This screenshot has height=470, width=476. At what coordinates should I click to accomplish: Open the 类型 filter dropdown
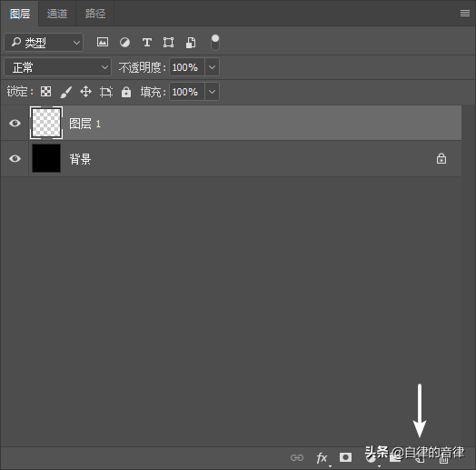(44, 42)
